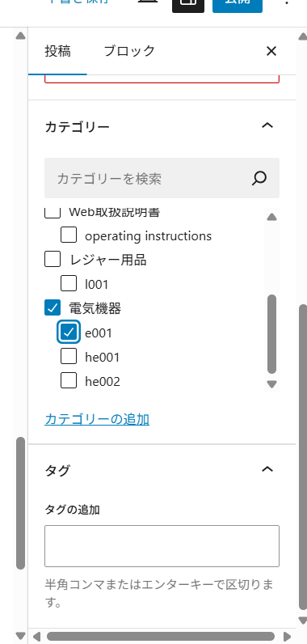This screenshot has height=644, width=307.
Task: Click the category list scroll up arrow
Action: pyautogui.click(x=271, y=217)
